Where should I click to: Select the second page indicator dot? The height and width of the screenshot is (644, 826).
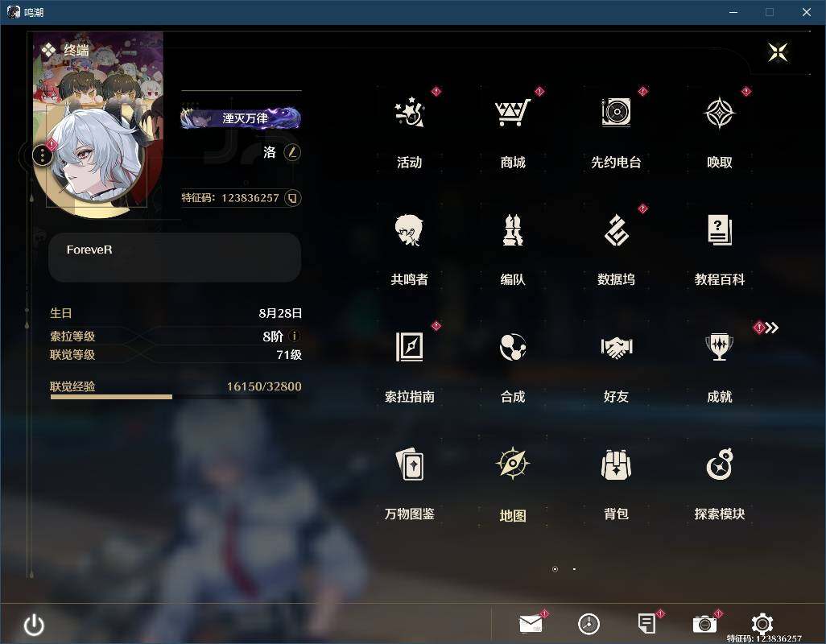574,569
